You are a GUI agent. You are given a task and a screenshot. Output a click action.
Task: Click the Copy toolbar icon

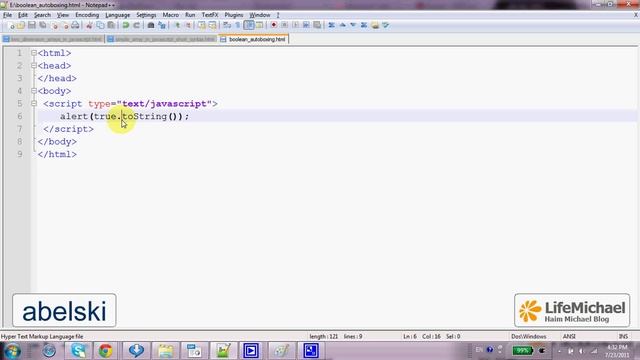tap(100, 25)
